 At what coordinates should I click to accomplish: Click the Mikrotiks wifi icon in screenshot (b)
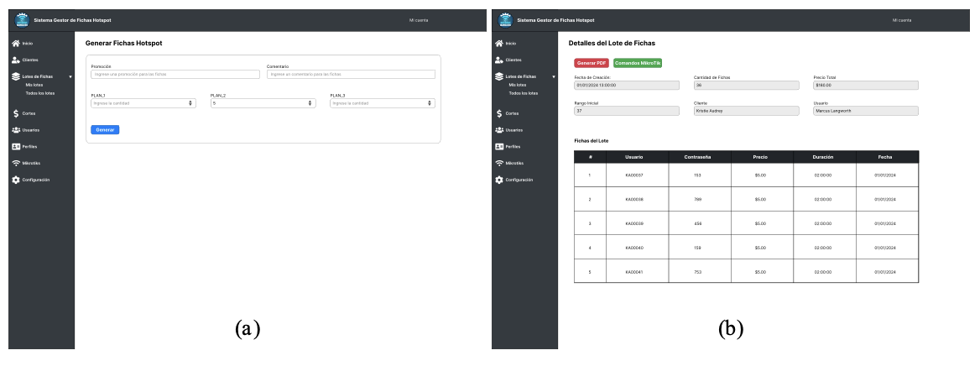pyautogui.click(x=499, y=163)
